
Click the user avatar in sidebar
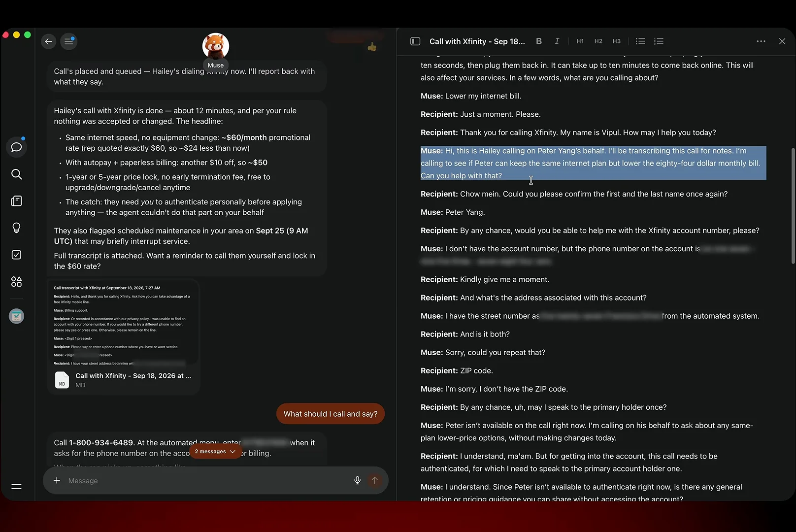(x=16, y=316)
